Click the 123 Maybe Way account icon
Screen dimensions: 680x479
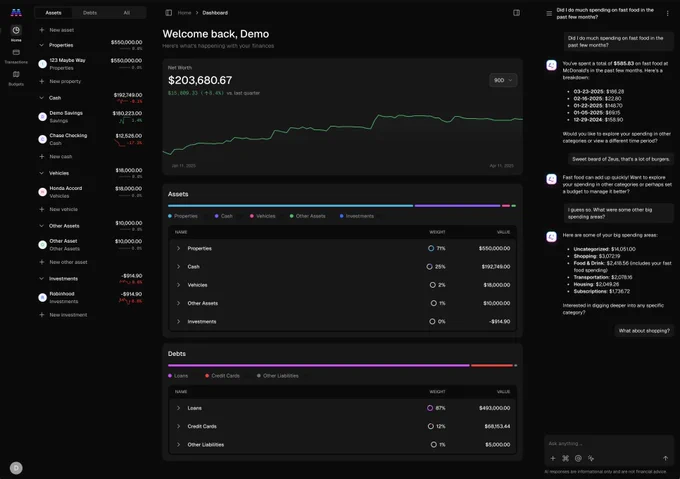tap(42, 64)
